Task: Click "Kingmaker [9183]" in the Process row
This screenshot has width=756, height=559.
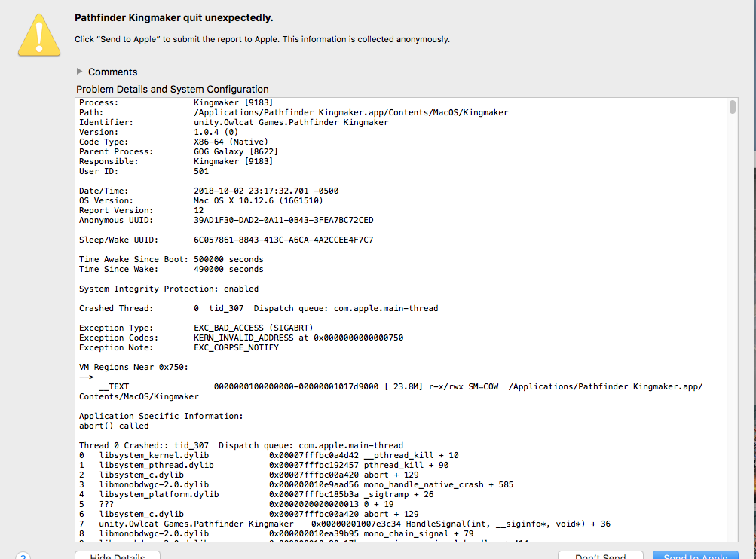Action: [234, 102]
